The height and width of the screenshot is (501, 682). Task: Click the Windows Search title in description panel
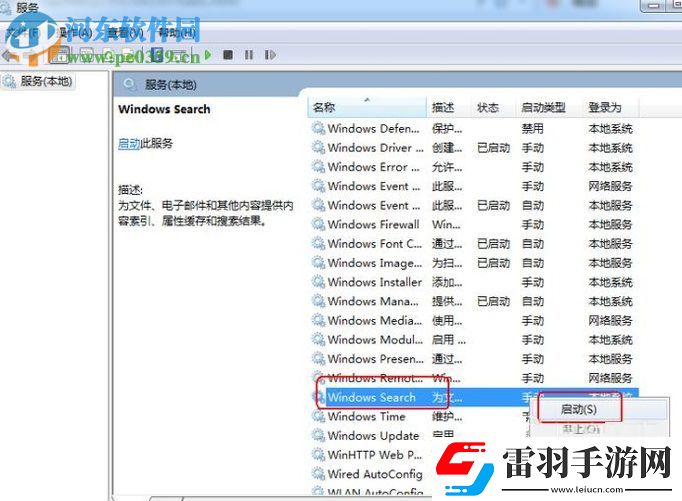(164, 109)
